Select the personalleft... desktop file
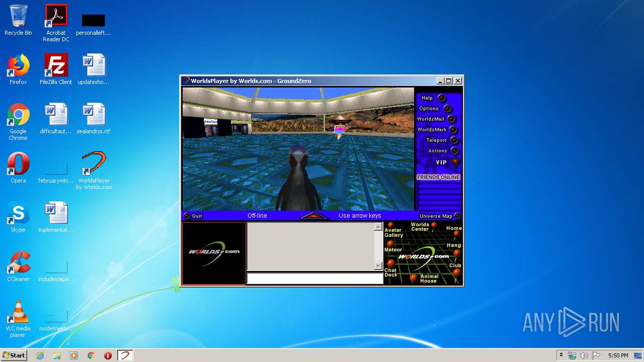 click(x=94, y=24)
